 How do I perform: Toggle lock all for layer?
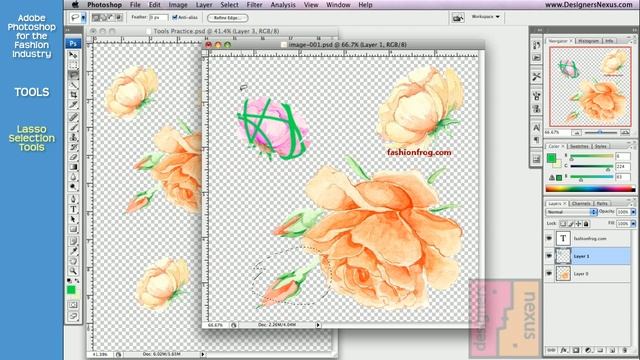pos(586,224)
